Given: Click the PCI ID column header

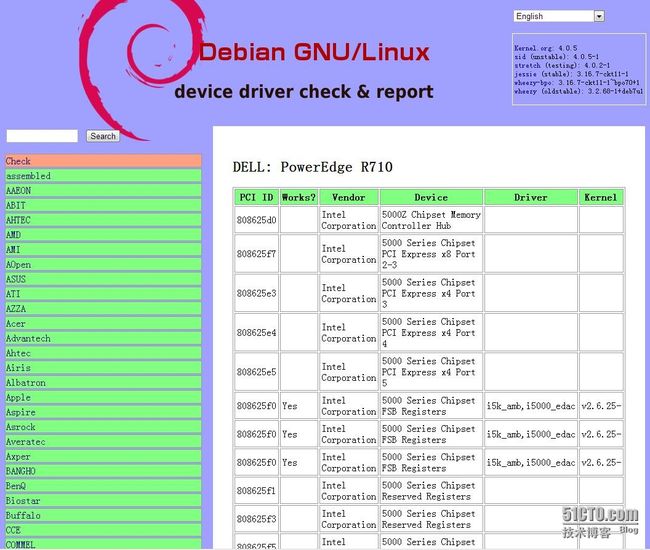Looking at the screenshot, I should tap(256, 197).
